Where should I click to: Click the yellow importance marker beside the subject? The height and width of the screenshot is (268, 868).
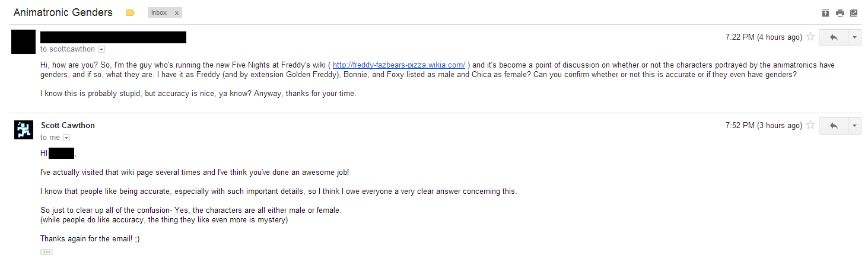[x=131, y=12]
